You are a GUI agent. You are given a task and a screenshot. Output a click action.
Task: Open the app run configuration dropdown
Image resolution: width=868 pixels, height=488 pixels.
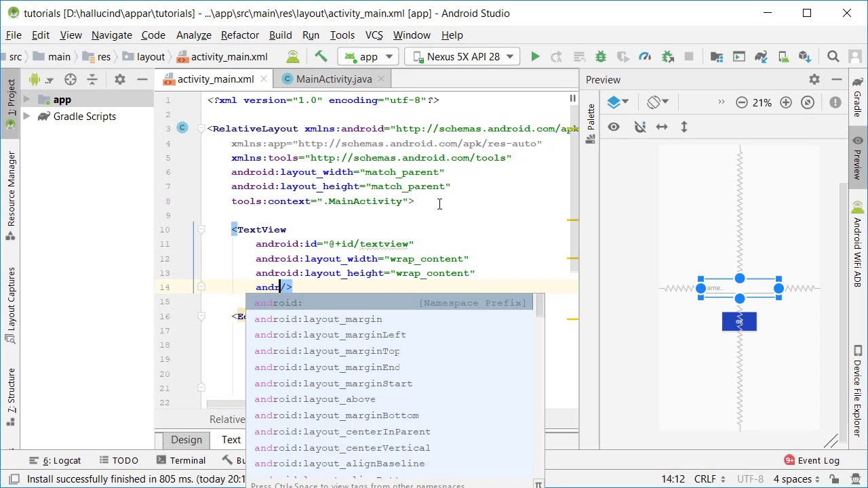click(369, 57)
